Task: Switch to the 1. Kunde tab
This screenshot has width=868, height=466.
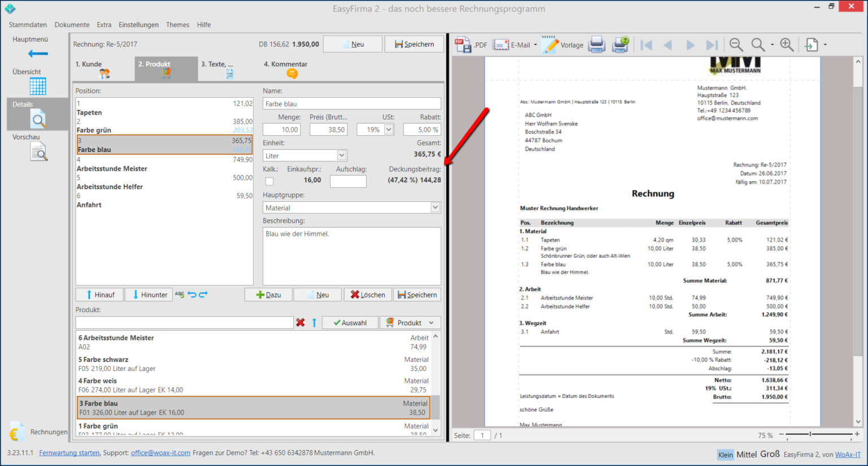Action: pos(103,69)
